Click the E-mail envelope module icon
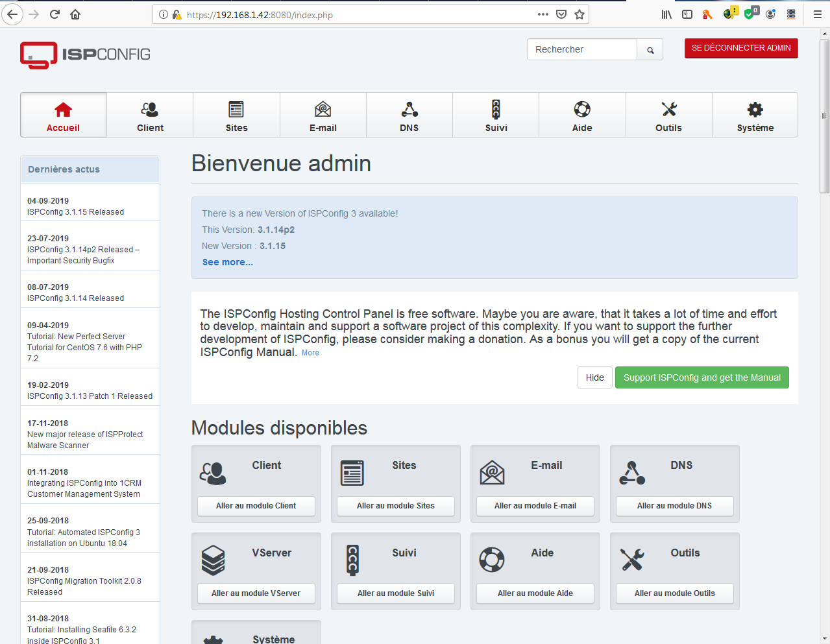830x644 pixels. (x=492, y=473)
